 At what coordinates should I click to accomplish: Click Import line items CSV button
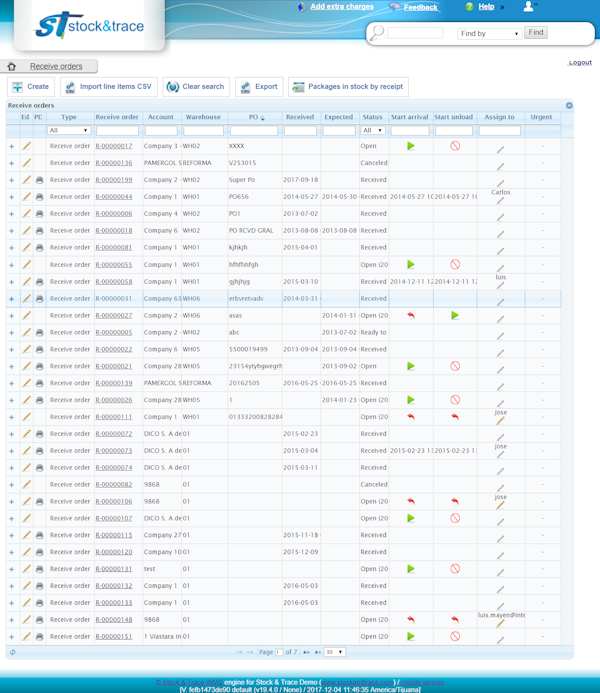point(109,87)
